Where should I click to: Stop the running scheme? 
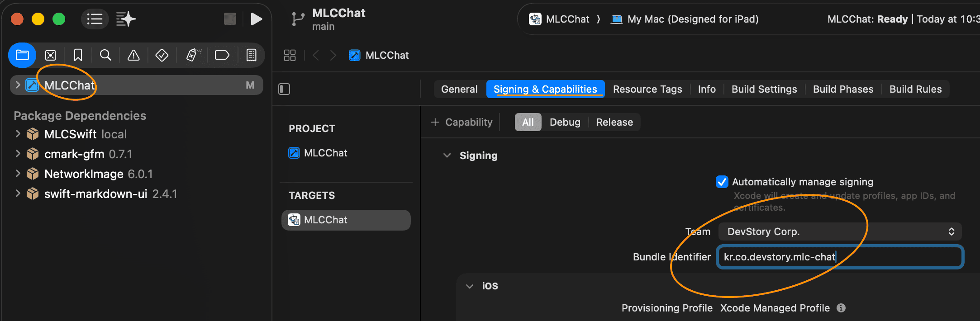coord(230,19)
